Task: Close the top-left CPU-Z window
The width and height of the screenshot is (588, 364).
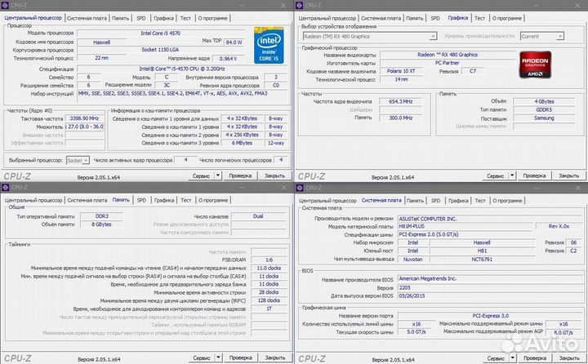Action: click(x=283, y=5)
